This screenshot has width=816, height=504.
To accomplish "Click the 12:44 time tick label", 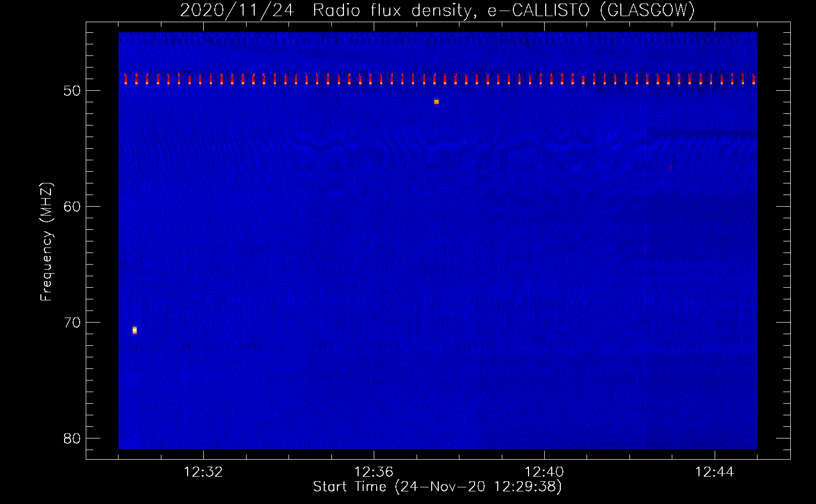I will [715, 472].
